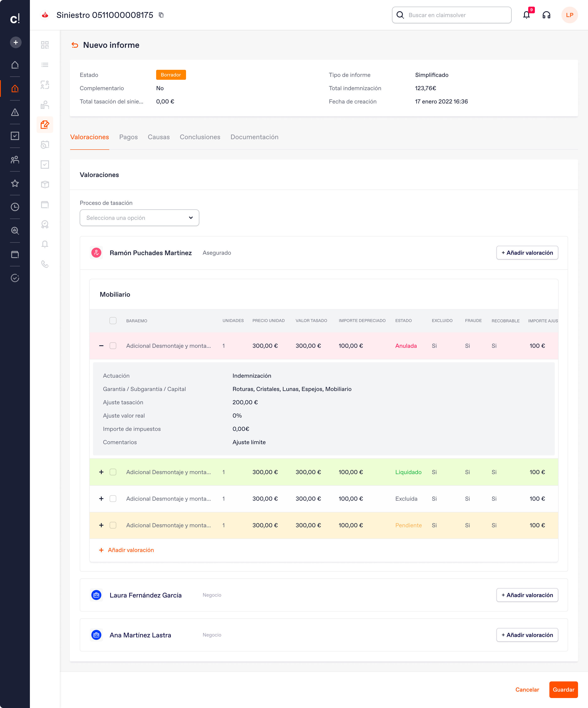Open the building person icon in secondary sidebar

45,105
